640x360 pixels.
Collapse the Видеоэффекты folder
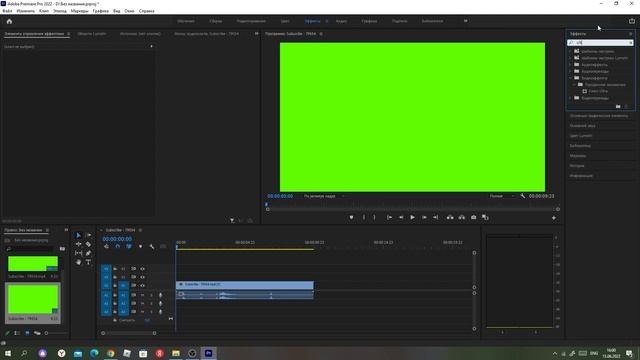click(570, 78)
